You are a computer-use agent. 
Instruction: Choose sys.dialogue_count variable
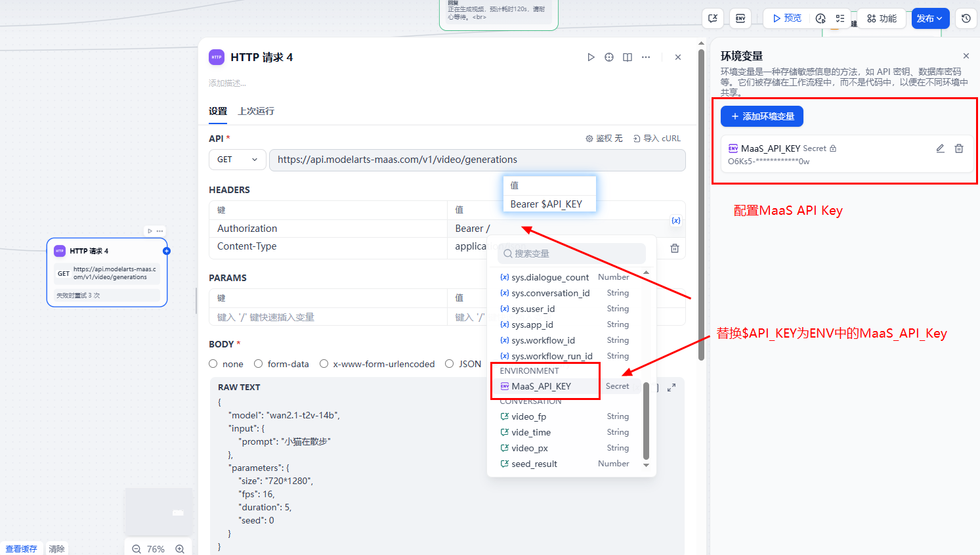[x=565, y=277]
